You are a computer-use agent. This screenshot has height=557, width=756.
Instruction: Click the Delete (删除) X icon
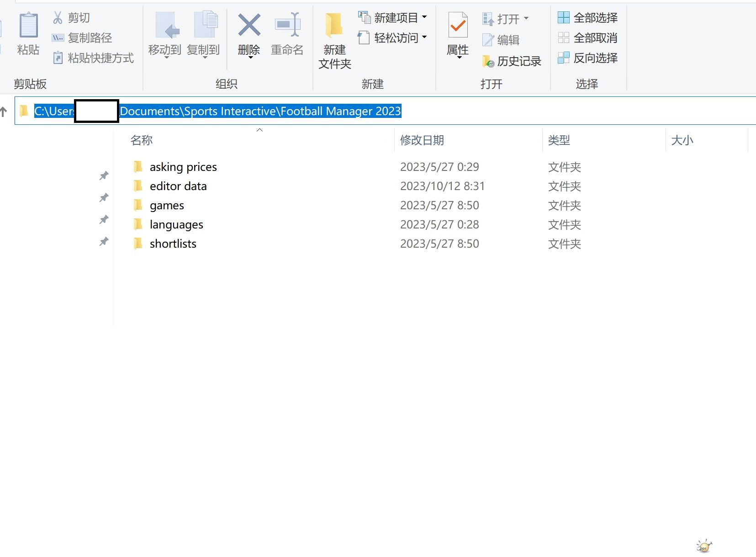tap(249, 25)
